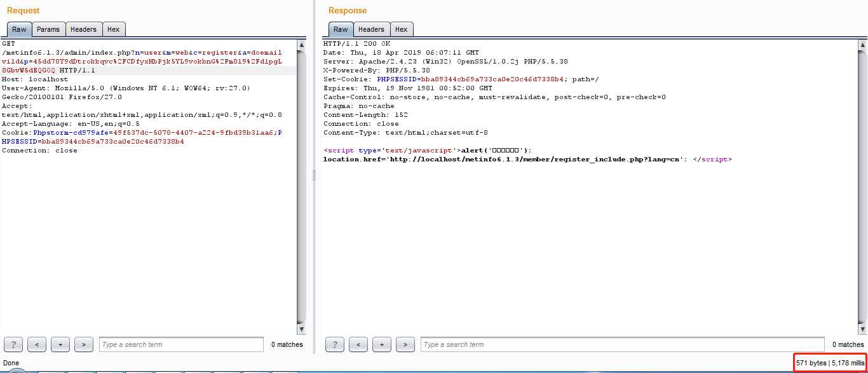Go to previous match in Response search
Screen dimensions: 868x373
click(x=358, y=344)
